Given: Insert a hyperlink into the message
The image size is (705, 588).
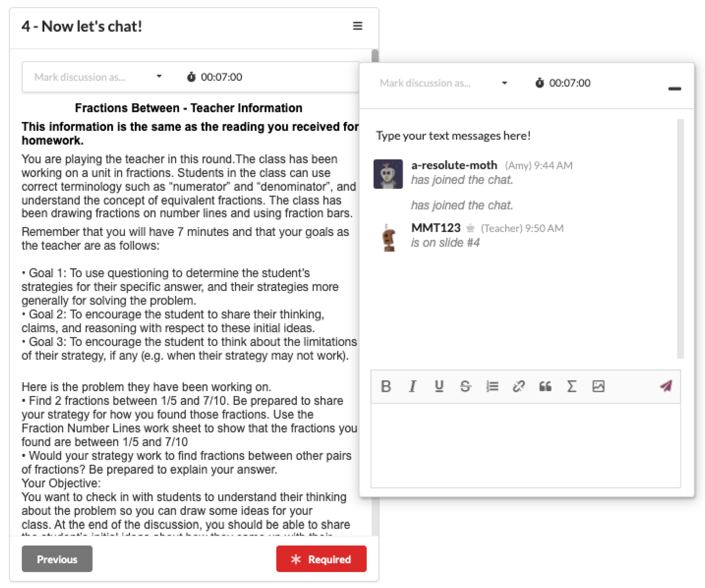Looking at the screenshot, I should click(519, 386).
